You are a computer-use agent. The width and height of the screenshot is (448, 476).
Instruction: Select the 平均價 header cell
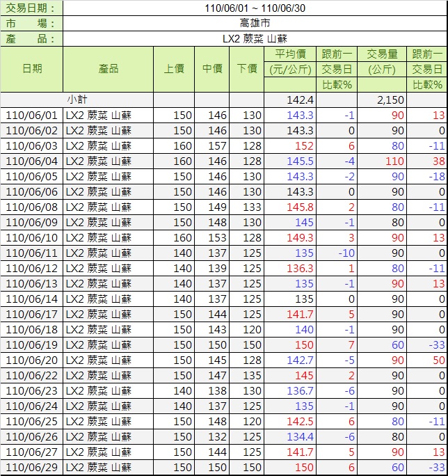[x=290, y=54]
